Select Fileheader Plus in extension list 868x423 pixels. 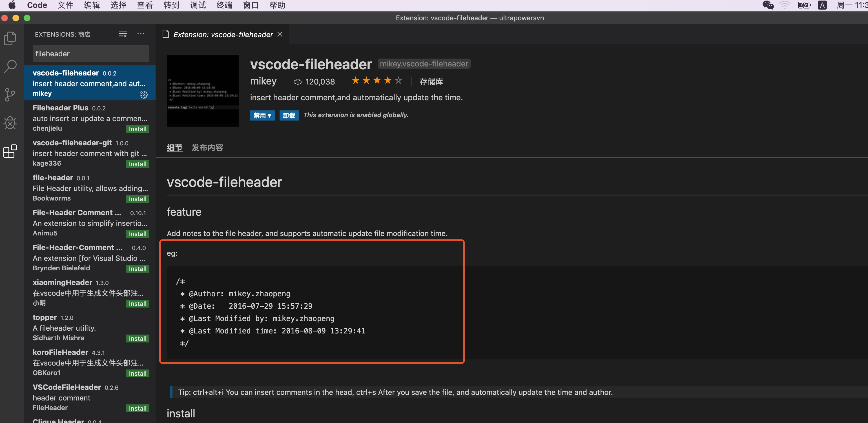pos(90,118)
